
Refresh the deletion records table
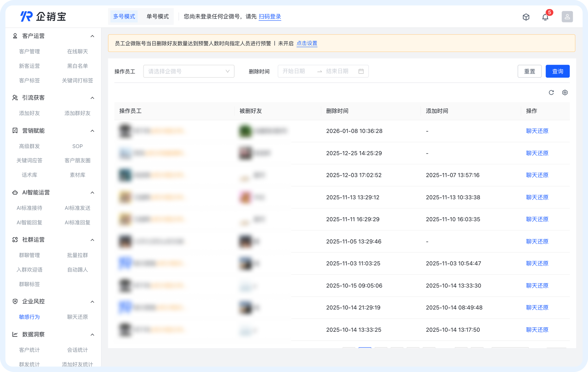click(551, 93)
